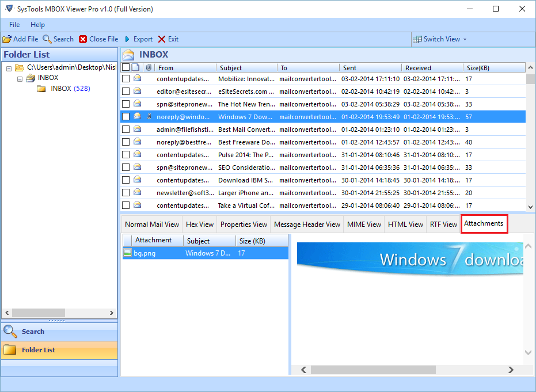Click envelope icon of noreply@bestfre email
The height and width of the screenshot is (392, 536).
pos(138,142)
